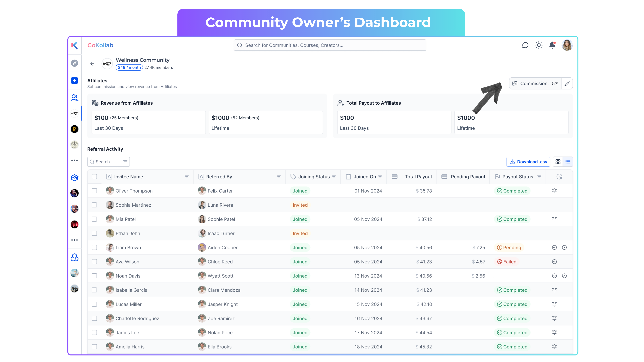Click the $49 / month price badge
644x362 pixels.
(x=129, y=67)
